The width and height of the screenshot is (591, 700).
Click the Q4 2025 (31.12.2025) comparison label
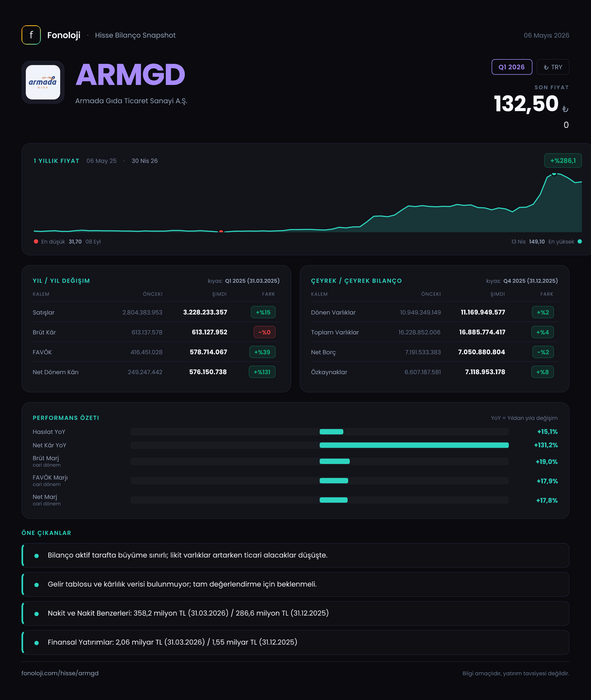[531, 281]
